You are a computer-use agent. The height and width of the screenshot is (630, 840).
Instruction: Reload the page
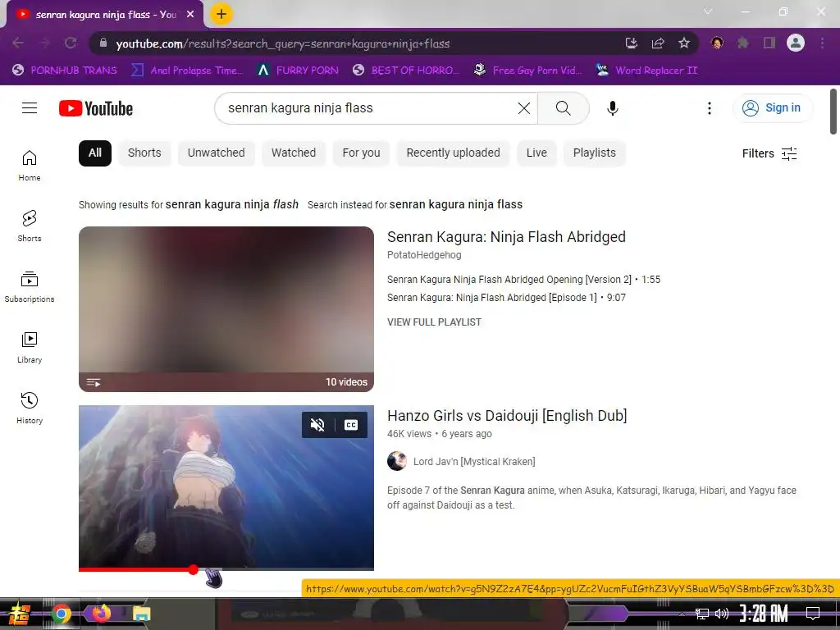coord(71,43)
